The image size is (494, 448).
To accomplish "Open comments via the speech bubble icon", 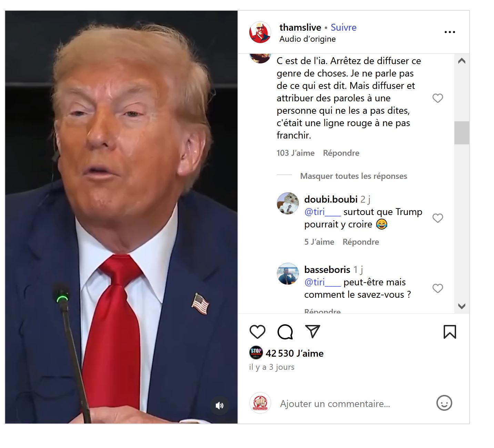I will tap(285, 332).
